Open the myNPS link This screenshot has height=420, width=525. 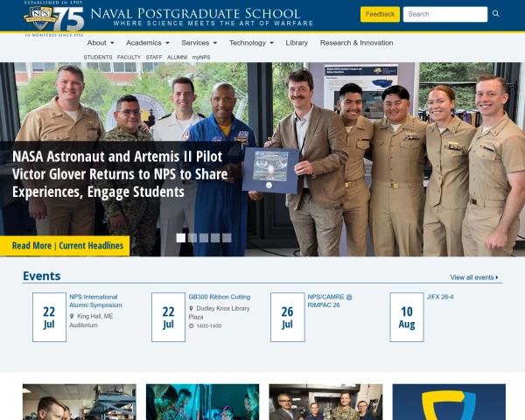pos(201,57)
